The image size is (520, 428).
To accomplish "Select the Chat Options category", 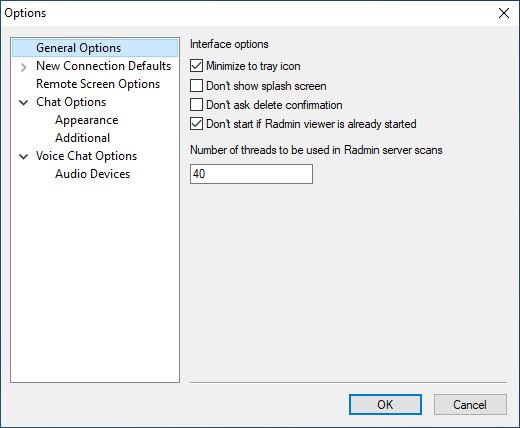I will coord(71,102).
